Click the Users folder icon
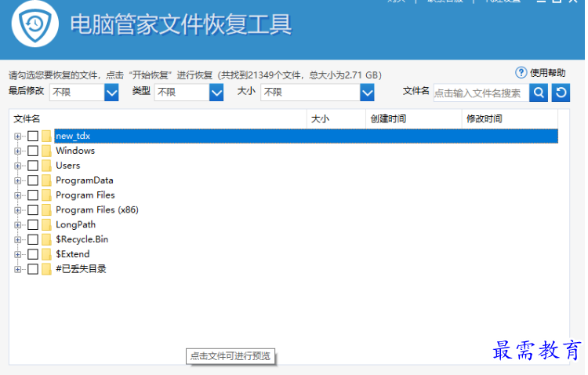This screenshot has width=588, height=375. point(46,166)
